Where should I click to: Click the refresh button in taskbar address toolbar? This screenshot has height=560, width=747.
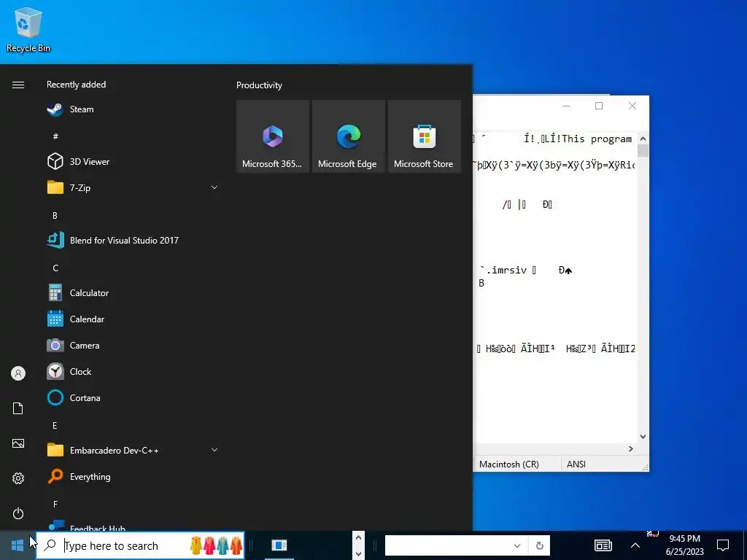point(539,545)
